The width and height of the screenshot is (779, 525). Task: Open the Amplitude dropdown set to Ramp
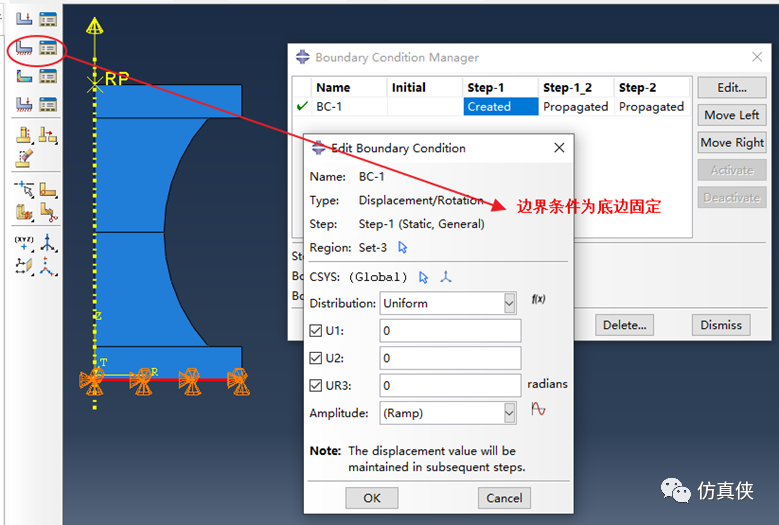click(448, 413)
